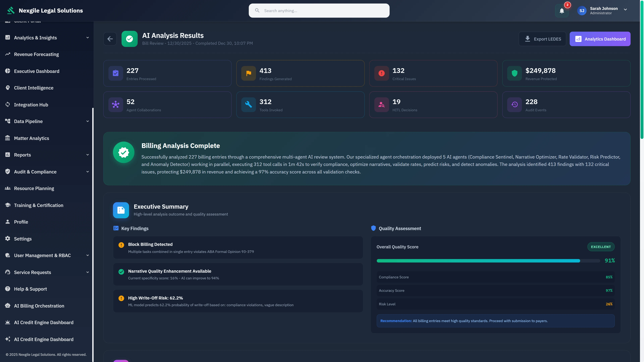Image resolution: width=644 pixels, height=362 pixels.
Task: Click the Export LEDES button
Action: pos(543,39)
